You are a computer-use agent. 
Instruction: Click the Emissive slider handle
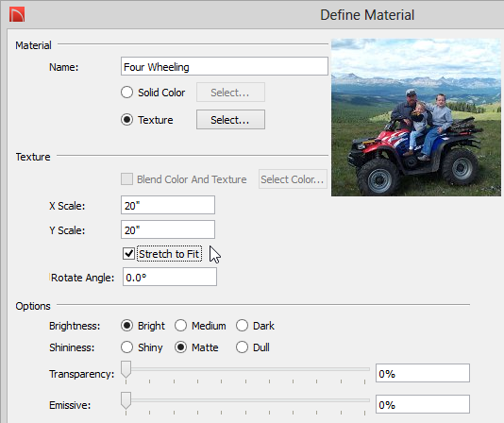[x=126, y=400]
